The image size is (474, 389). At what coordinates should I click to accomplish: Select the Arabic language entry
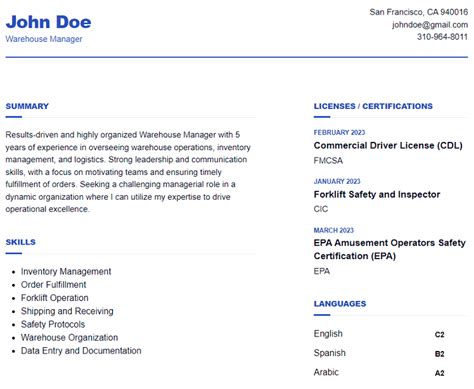(x=326, y=372)
